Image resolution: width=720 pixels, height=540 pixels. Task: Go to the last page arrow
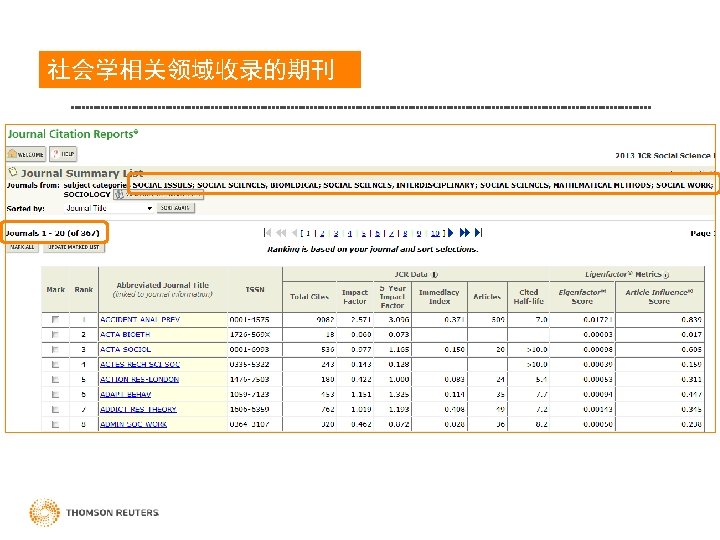(x=478, y=233)
